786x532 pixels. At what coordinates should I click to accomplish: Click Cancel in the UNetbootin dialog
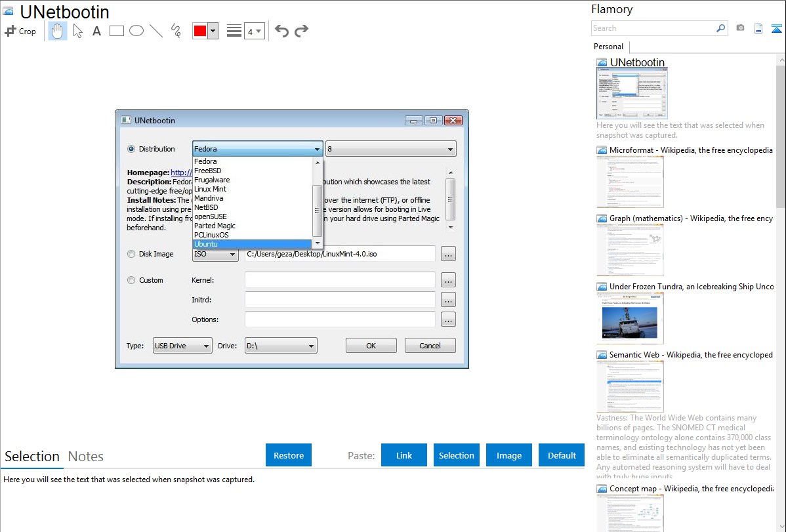(430, 346)
